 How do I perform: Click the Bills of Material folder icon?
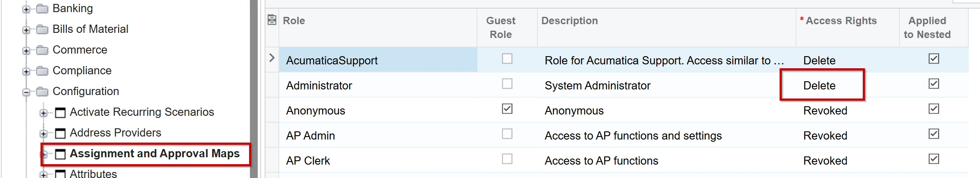tap(42, 29)
